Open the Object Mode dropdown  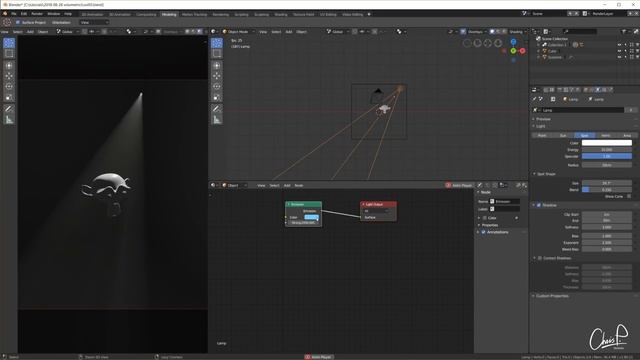point(238,32)
